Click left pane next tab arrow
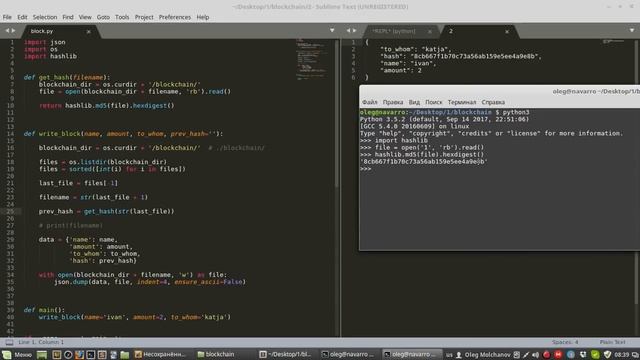This screenshot has width=640, height=360. click(x=13, y=31)
